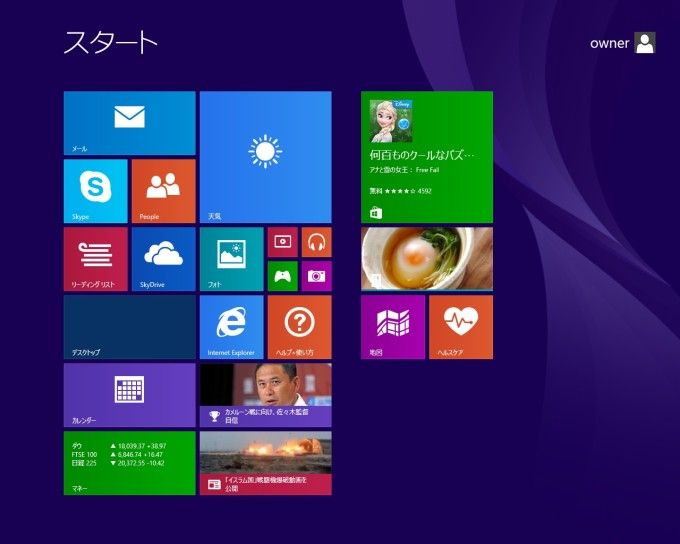
Task: Click the user account avatar picture
Action: [x=645, y=43]
